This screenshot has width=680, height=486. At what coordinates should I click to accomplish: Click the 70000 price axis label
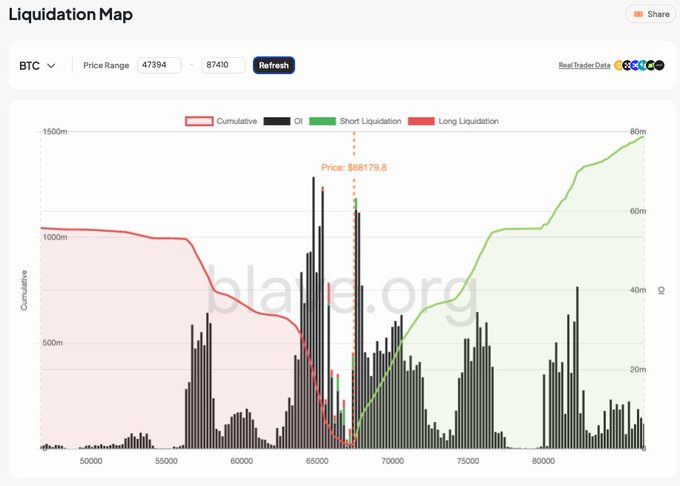(392, 461)
